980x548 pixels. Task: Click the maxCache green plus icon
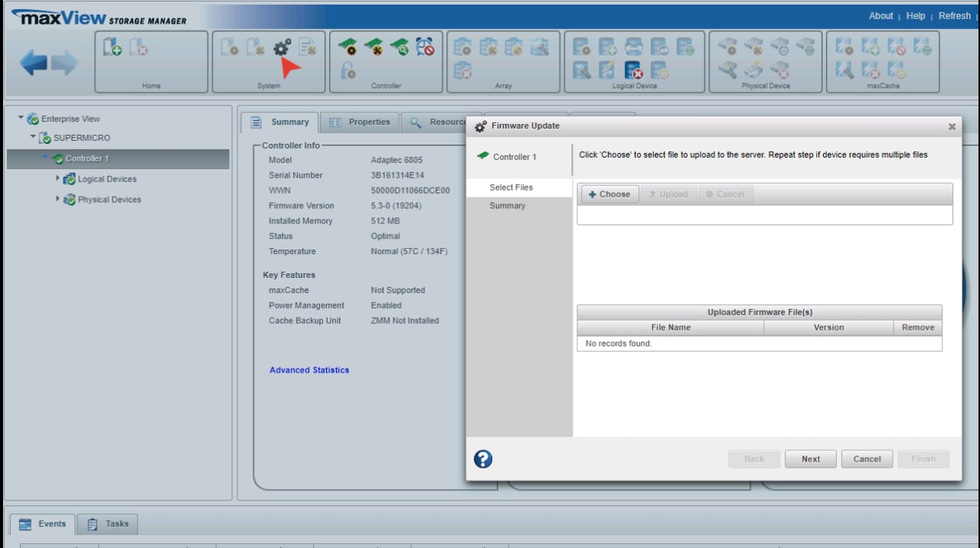[871, 47]
